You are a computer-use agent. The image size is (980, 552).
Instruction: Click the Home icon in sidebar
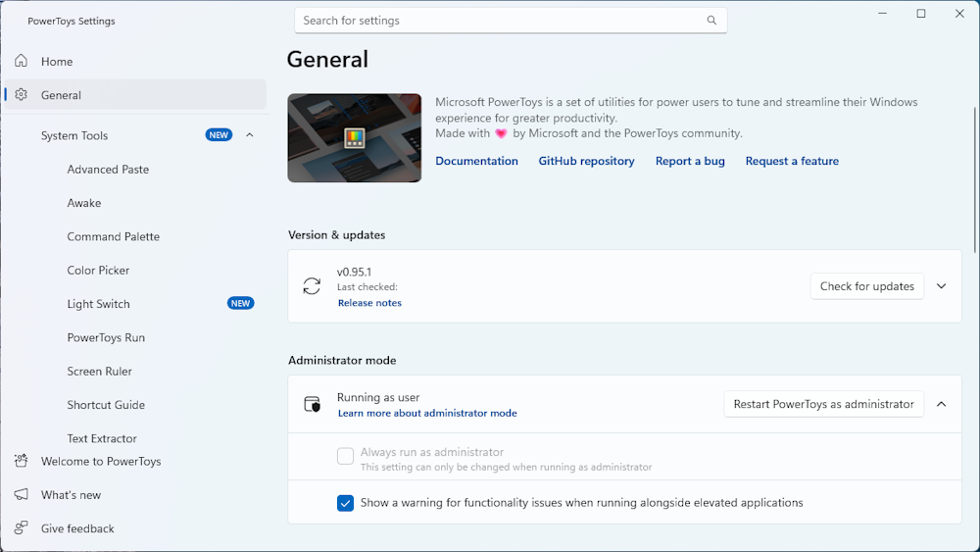(22, 61)
